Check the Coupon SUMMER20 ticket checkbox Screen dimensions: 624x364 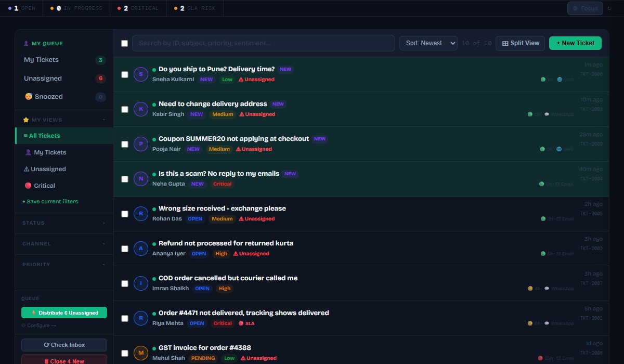pyautogui.click(x=125, y=144)
